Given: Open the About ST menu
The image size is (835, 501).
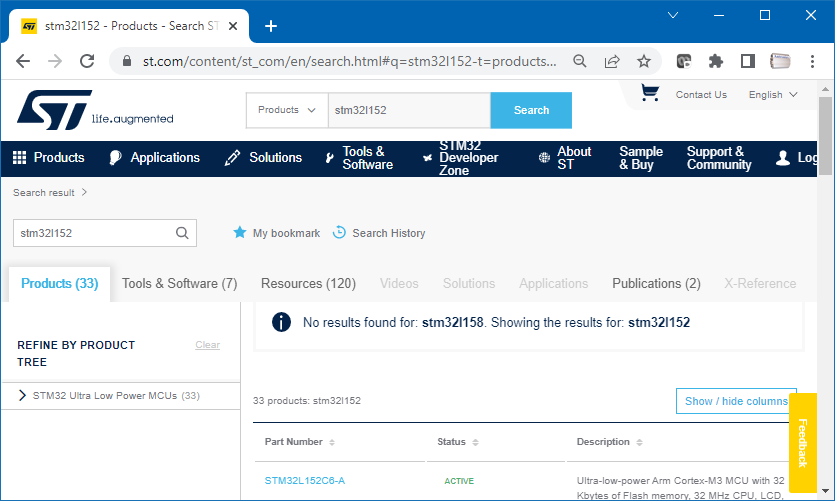Looking at the screenshot, I should 565,158.
